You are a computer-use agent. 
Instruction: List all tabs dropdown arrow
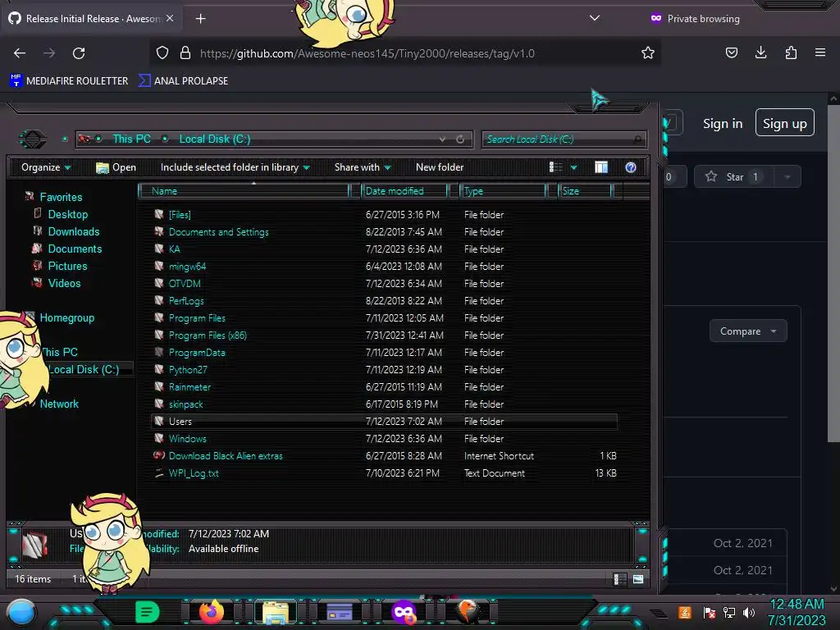(x=594, y=18)
